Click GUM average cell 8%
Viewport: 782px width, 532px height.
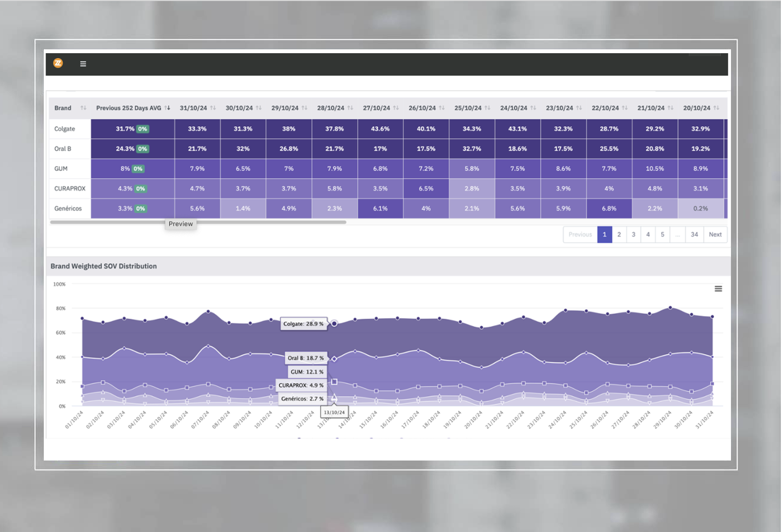click(x=133, y=169)
